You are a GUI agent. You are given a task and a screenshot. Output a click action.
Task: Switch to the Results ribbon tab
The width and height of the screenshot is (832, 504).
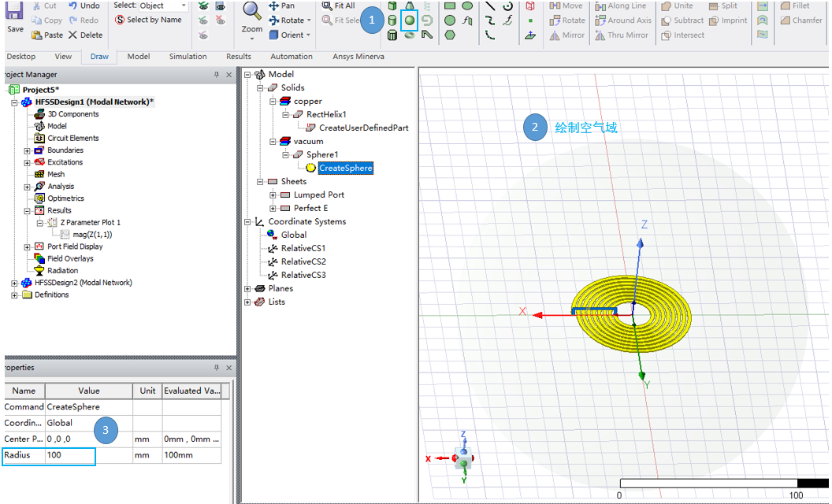click(x=239, y=56)
